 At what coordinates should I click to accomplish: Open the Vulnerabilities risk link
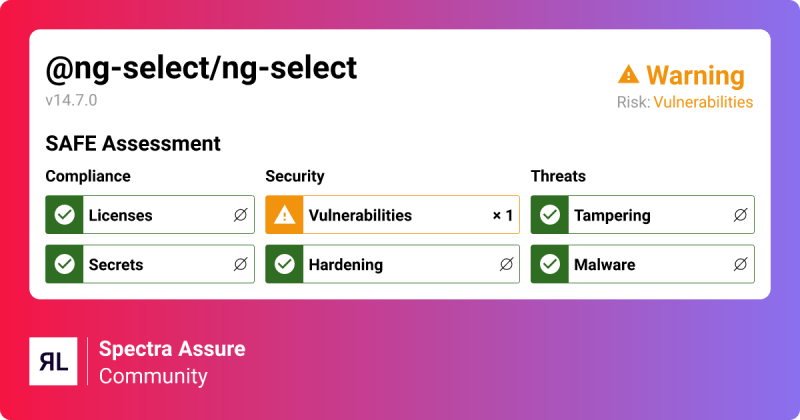point(703,102)
